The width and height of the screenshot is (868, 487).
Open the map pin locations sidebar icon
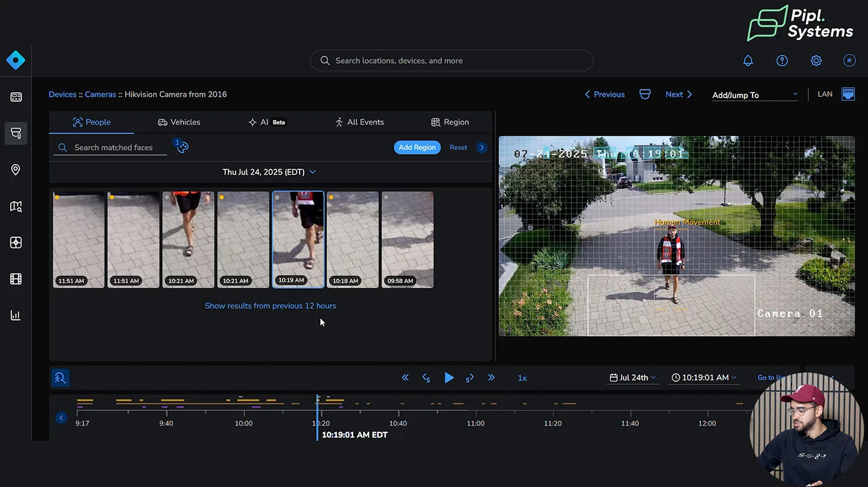coord(15,169)
